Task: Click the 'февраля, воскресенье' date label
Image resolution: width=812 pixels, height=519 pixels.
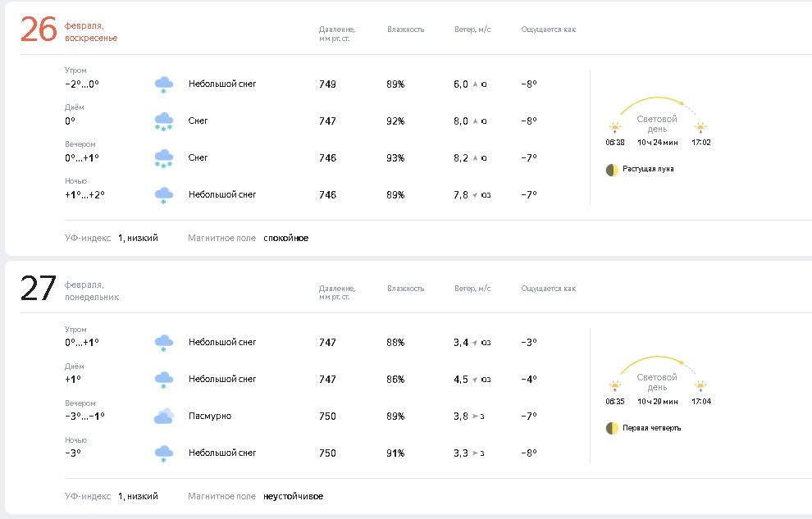Action: click(x=90, y=31)
